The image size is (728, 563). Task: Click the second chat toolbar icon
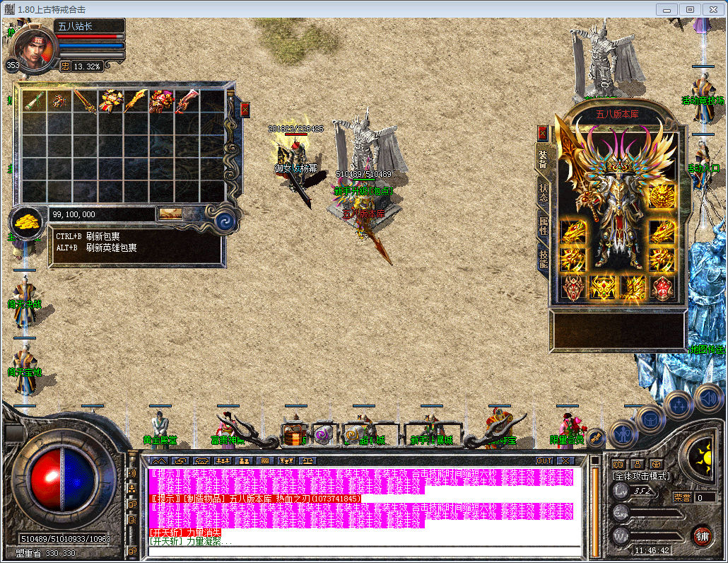(x=180, y=461)
